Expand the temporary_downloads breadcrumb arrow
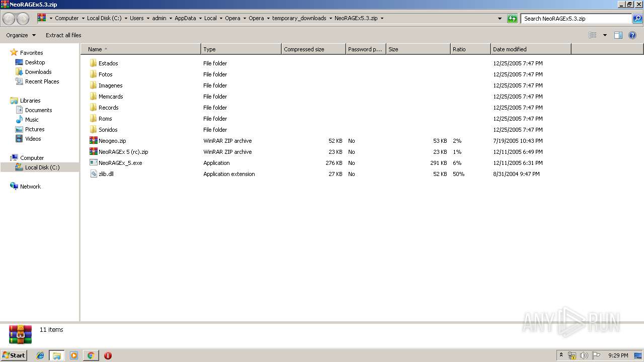 coord(331,19)
